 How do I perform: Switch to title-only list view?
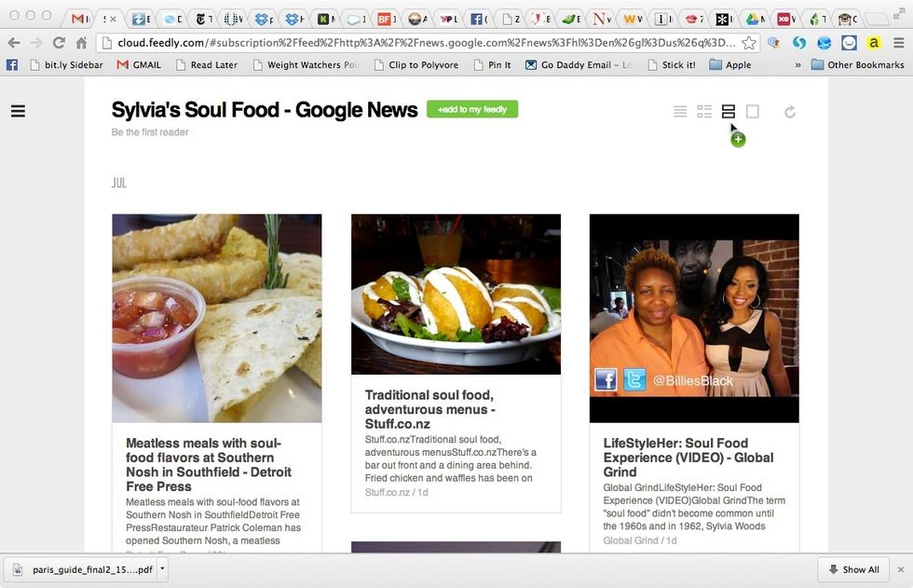[680, 112]
